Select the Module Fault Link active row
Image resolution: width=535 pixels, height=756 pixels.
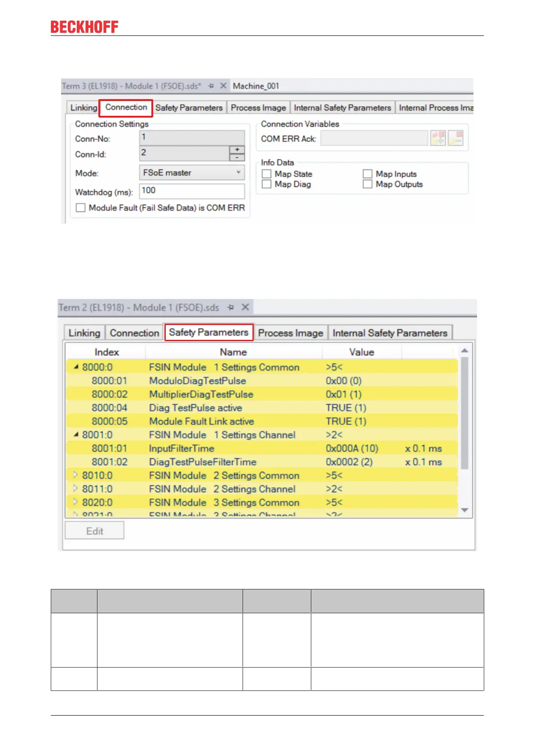point(262,421)
